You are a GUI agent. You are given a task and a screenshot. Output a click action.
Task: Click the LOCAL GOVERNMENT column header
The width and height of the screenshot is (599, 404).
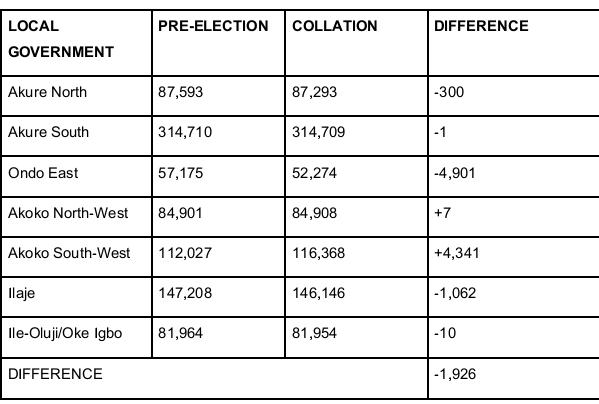(61, 39)
